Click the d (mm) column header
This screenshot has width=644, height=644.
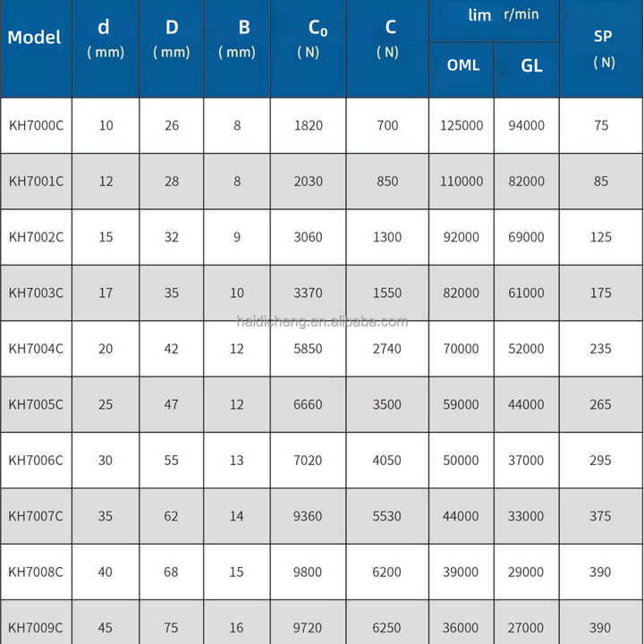(106, 39)
